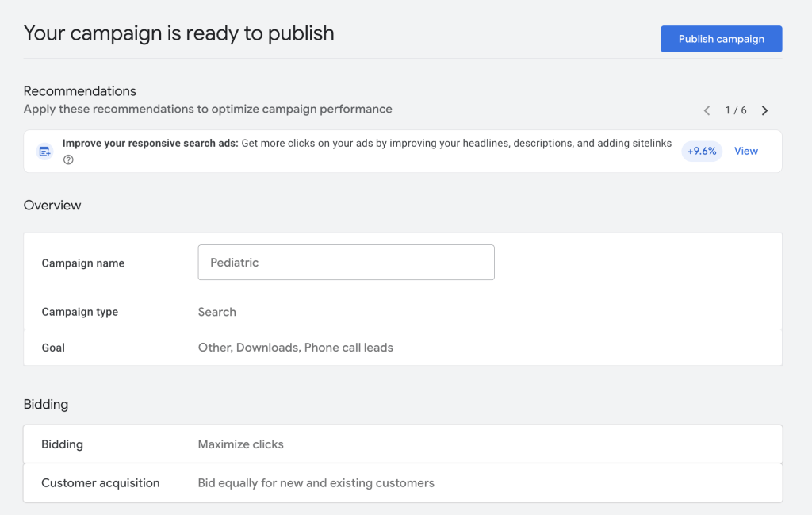The image size is (812, 515).
Task: Open the help question mark icon
Action: [x=68, y=159]
